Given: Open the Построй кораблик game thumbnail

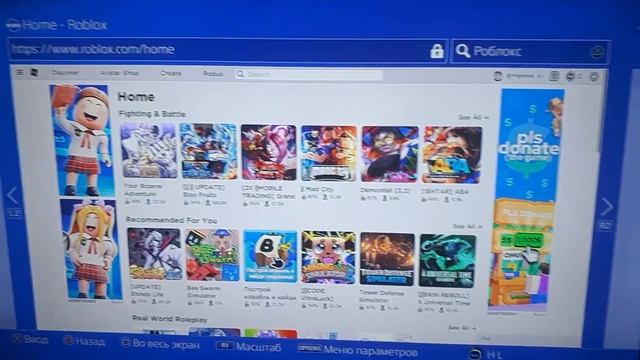Looking at the screenshot, I should click(270, 256).
